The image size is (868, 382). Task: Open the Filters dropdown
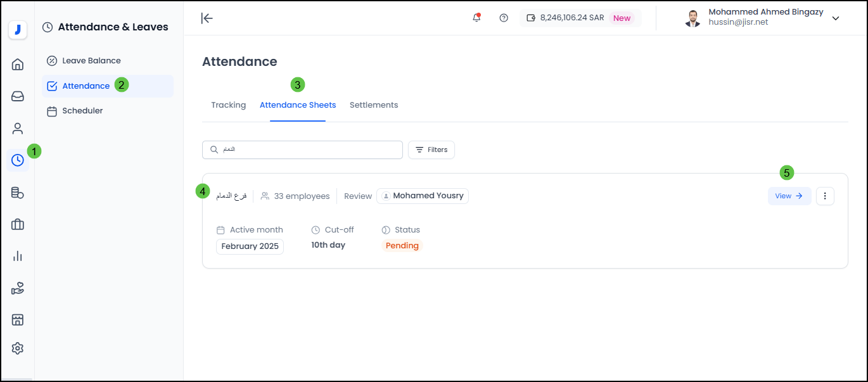tap(431, 150)
